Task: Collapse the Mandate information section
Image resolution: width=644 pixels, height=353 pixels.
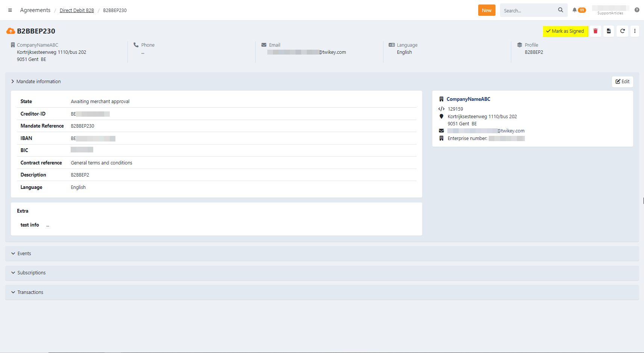Action: pos(38,82)
